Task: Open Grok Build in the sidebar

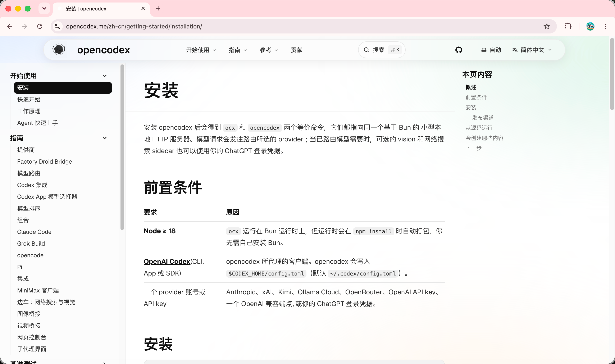Action: 31,244
